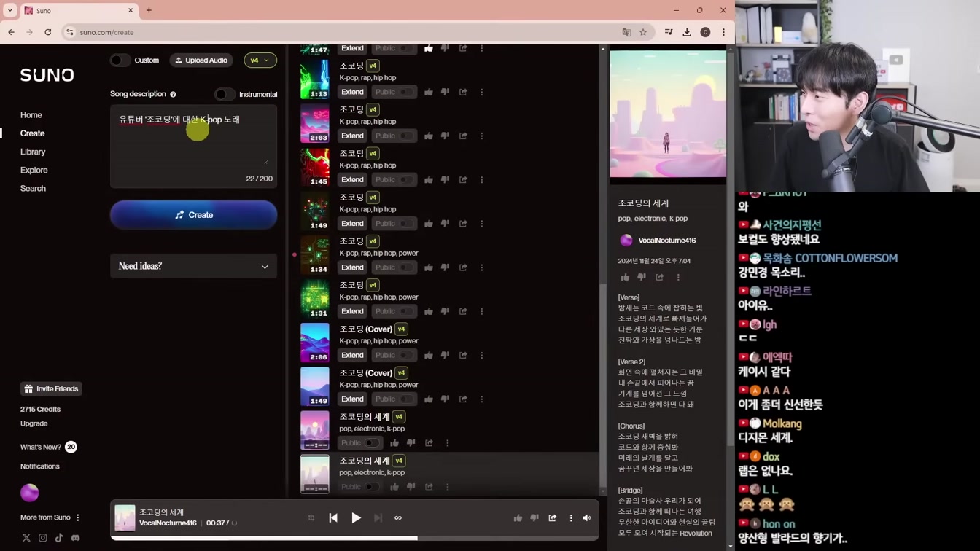Open more options for 1:45 song
The image size is (980, 551).
tap(482, 179)
